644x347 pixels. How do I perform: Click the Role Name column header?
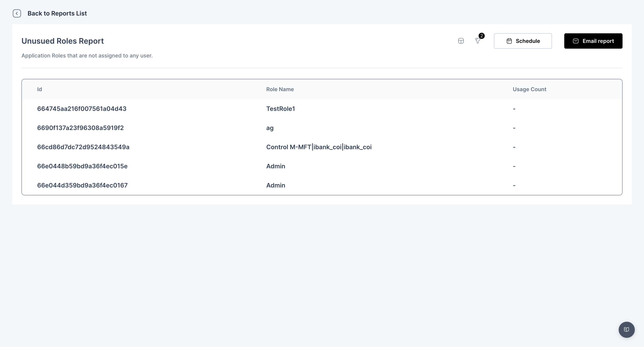[280, 89]
